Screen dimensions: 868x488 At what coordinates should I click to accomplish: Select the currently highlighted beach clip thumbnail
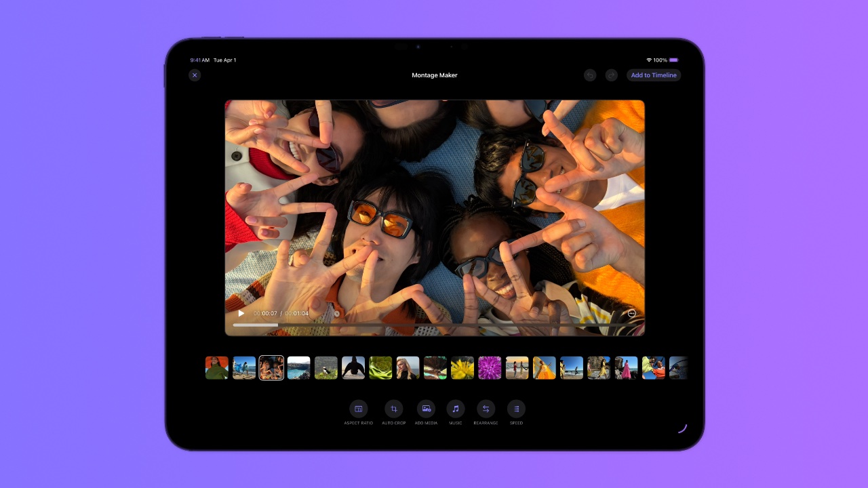pyautogui.click(x=271, y=367)
